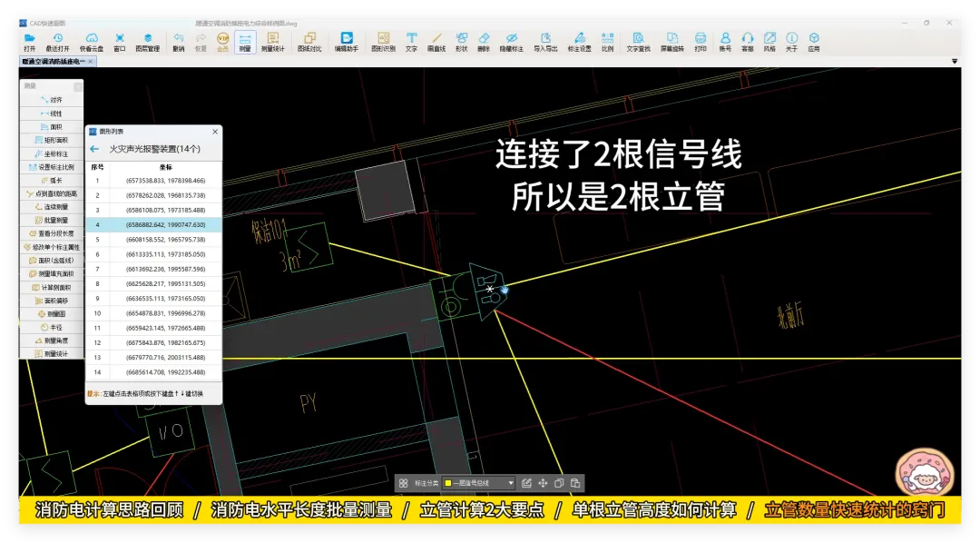Select row 1 coordinate 6573538.833
Image resolution: width=980 pixels, height=543 pixels.
pyautogui.click(x=153, y=180)
